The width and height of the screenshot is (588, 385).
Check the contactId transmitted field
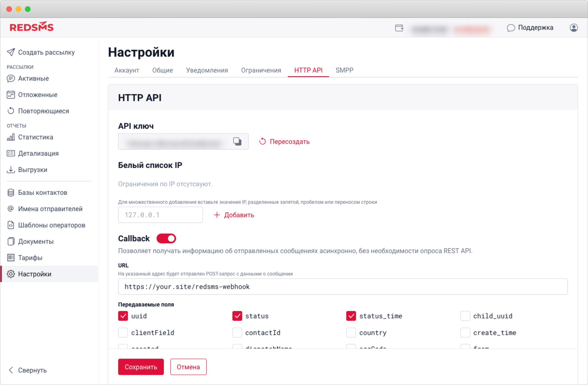pyautogui.click(x=237, y=332)
